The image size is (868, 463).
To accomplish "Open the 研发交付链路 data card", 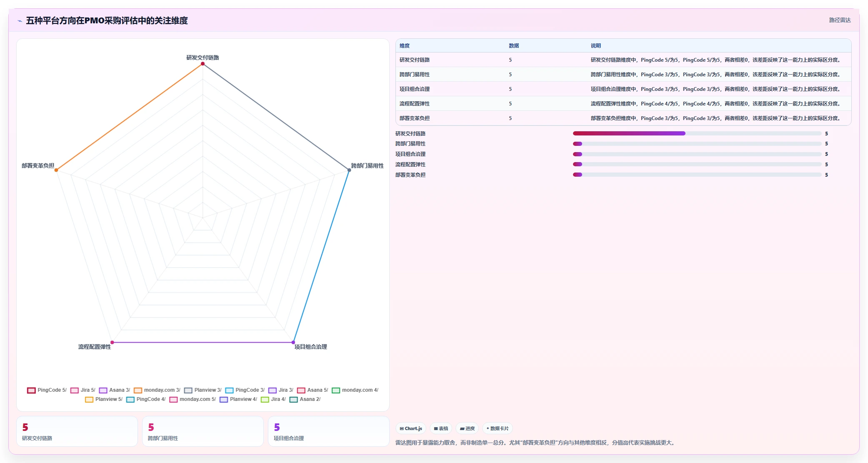I will tap(77, 431).
